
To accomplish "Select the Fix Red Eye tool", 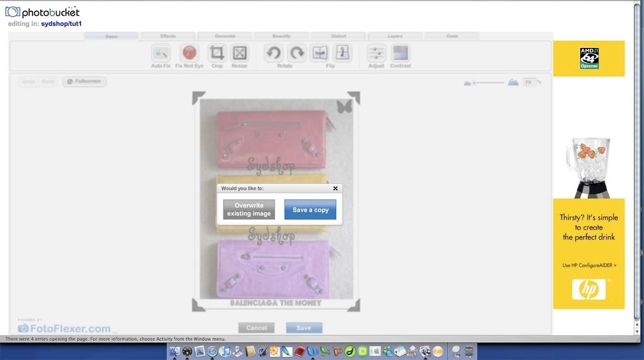I will [x=189, y=53].
